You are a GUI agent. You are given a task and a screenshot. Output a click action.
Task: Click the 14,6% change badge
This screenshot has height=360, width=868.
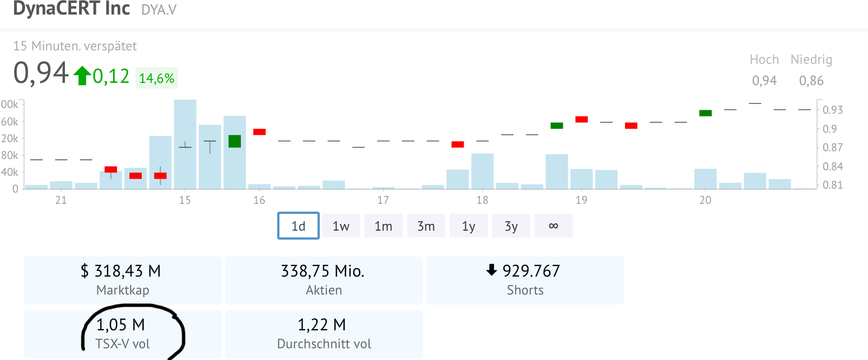[x=157, y=78]
